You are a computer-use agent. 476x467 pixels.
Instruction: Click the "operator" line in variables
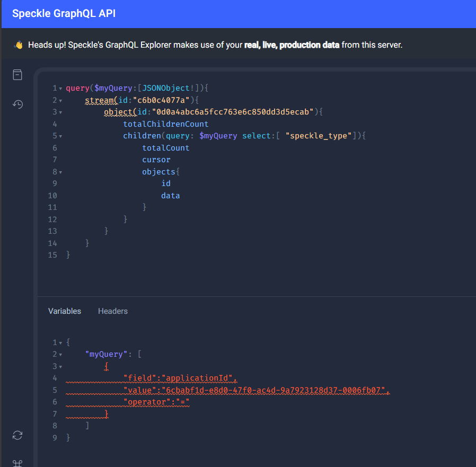(x=156, y=402)
